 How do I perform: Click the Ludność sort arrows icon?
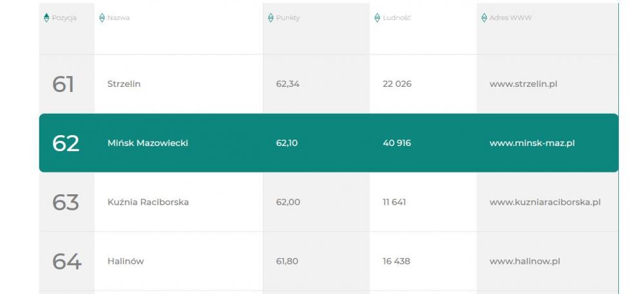(377, 17)
